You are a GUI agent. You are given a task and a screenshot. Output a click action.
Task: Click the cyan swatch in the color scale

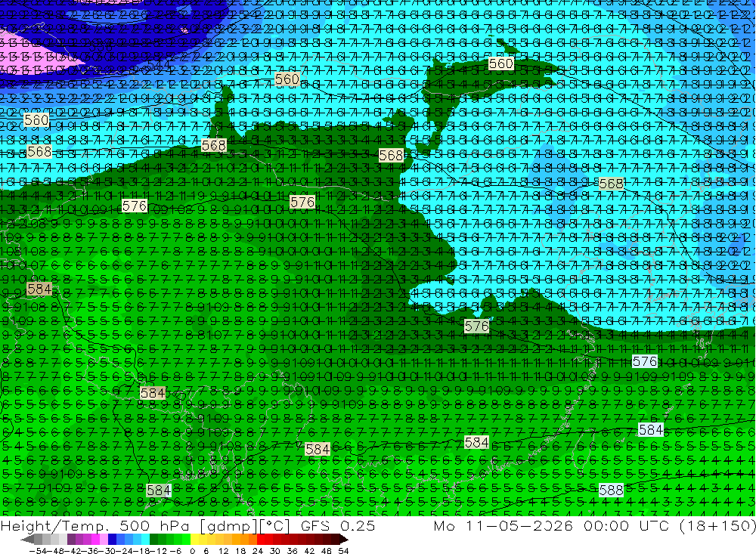(x=145, y=539)
